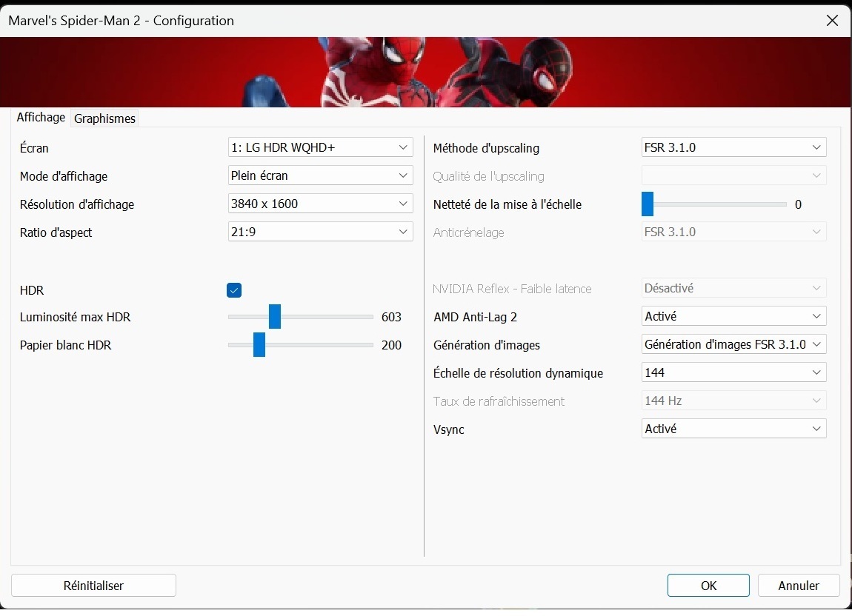Click the Écran label
Image resolution: width=852 pixels, height=616 pixels.
(34, 148)
